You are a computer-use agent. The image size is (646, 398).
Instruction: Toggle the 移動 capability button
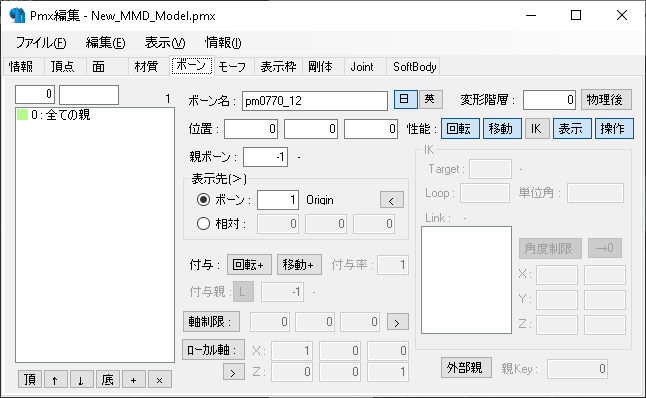point(502,129)
